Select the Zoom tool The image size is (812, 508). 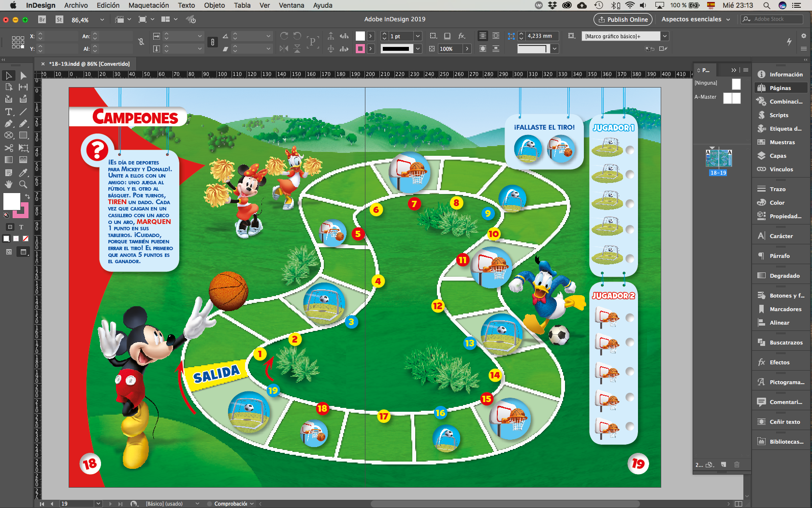(x=23, y=184)
